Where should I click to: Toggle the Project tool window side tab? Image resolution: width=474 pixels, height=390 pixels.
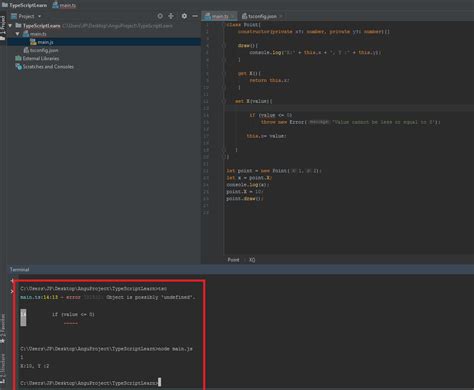point(3,28)
